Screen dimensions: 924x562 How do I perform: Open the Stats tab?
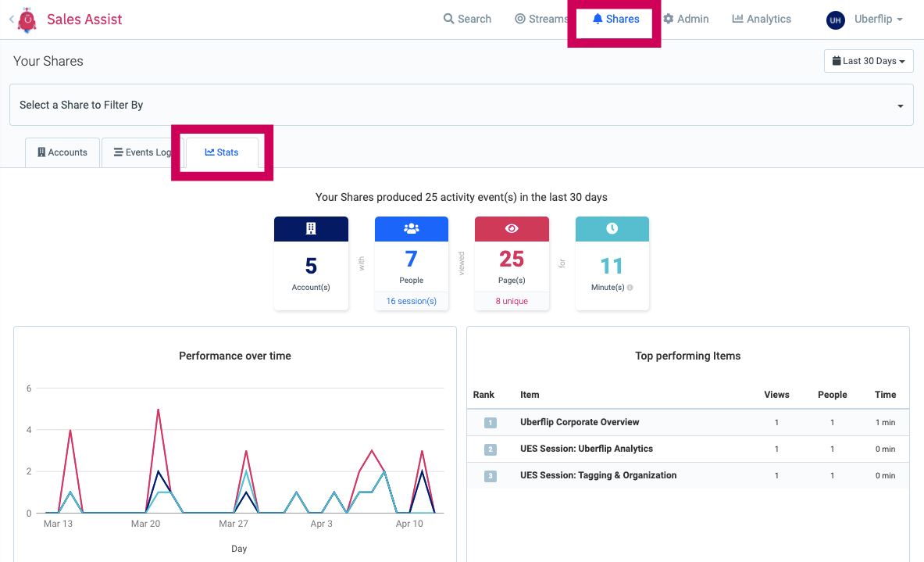tap(222, 152)
